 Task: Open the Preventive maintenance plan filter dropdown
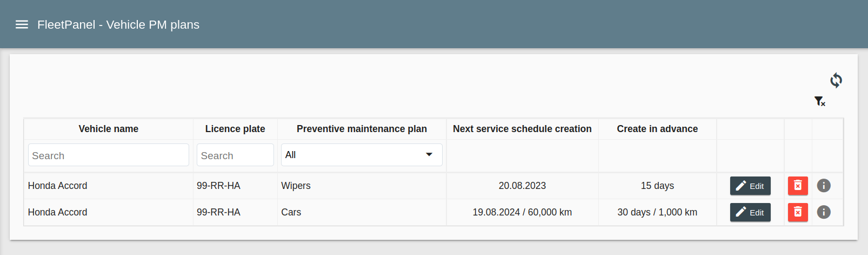[x=362, y=155]
